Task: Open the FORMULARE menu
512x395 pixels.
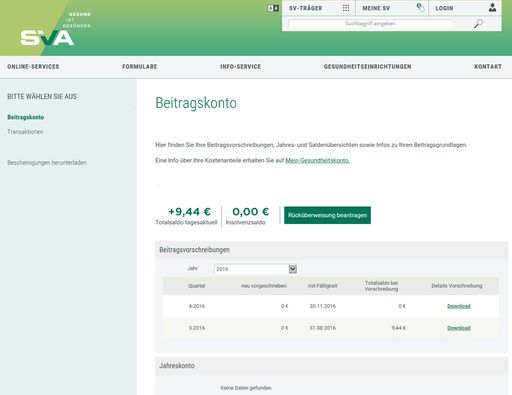Action: 140,67
